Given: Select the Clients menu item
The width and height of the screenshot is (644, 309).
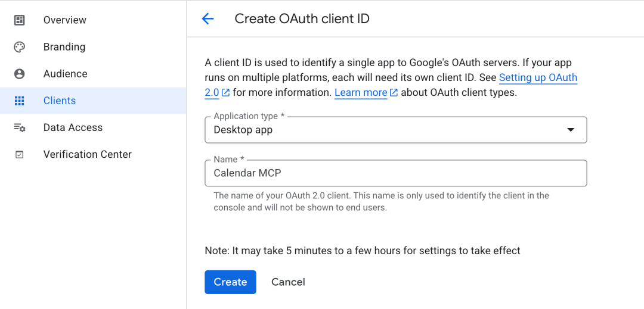Looking at the screenshot, I should 93,101.
